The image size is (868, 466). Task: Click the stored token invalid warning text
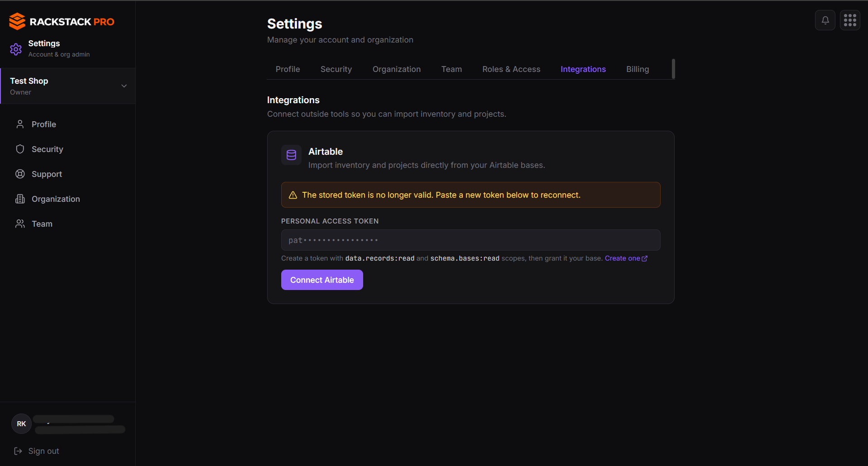pos(441,195)
